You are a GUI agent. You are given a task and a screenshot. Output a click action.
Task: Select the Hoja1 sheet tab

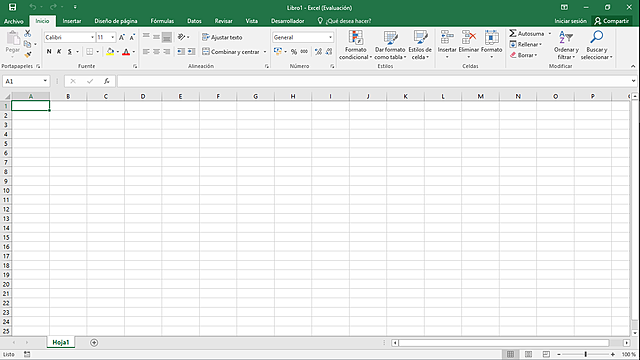[61, 342]
